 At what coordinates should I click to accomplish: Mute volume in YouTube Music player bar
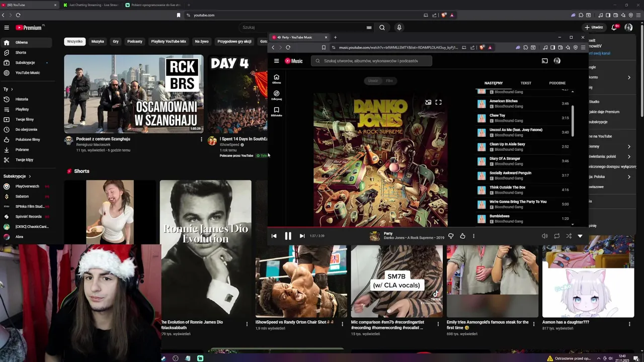click(x=544, y=236)
